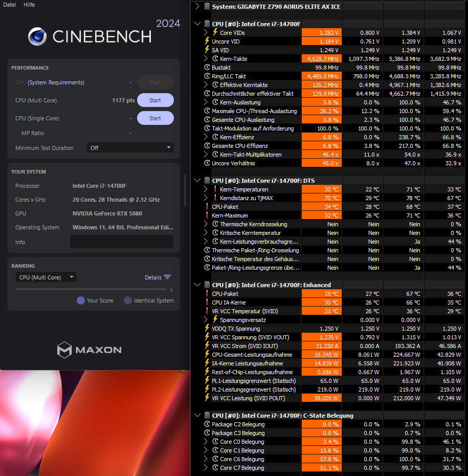Open the CPU (Multi Core) ranking dropdown
The image size is (468, 476).
tap(46, 277)
